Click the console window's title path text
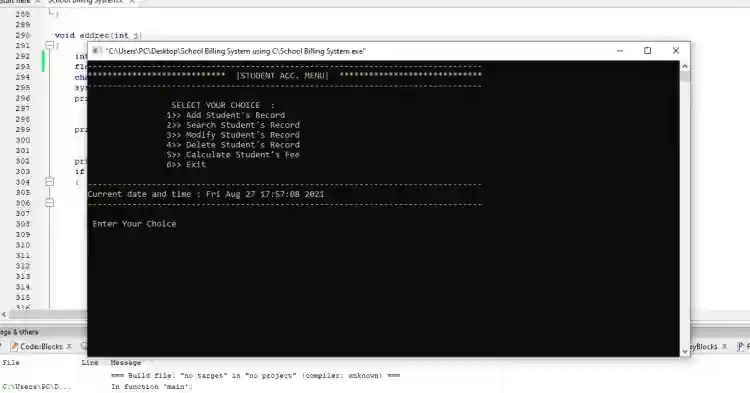 (235, 51)
